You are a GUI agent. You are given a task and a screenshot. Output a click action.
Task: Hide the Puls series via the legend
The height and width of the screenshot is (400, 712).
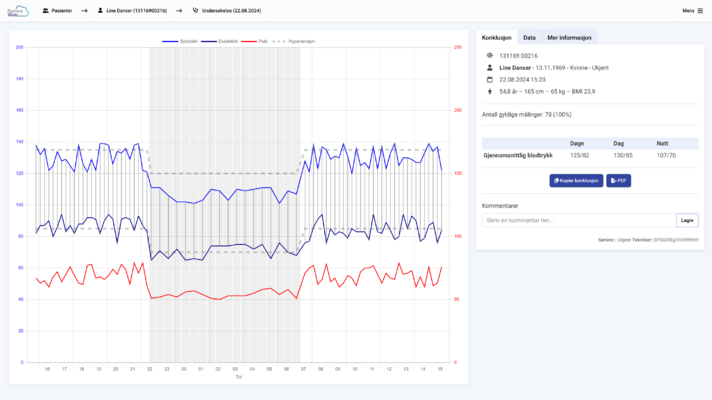(x=257, y=42)
